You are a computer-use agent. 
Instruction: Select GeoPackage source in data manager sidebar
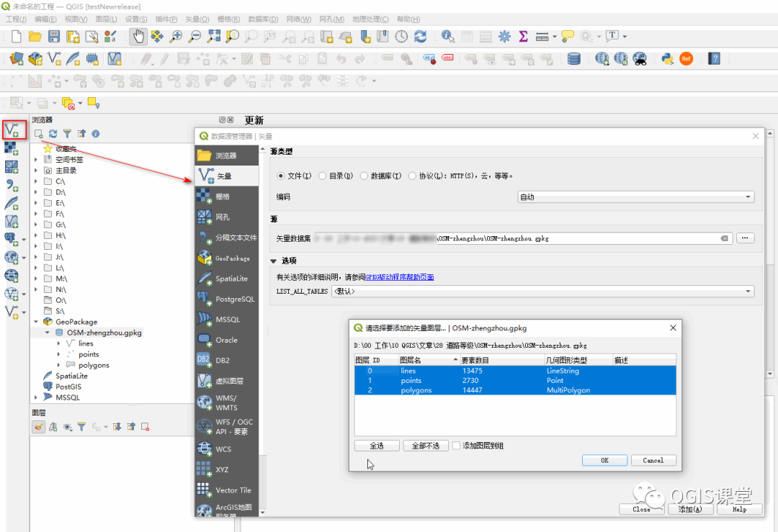[227, 258]
